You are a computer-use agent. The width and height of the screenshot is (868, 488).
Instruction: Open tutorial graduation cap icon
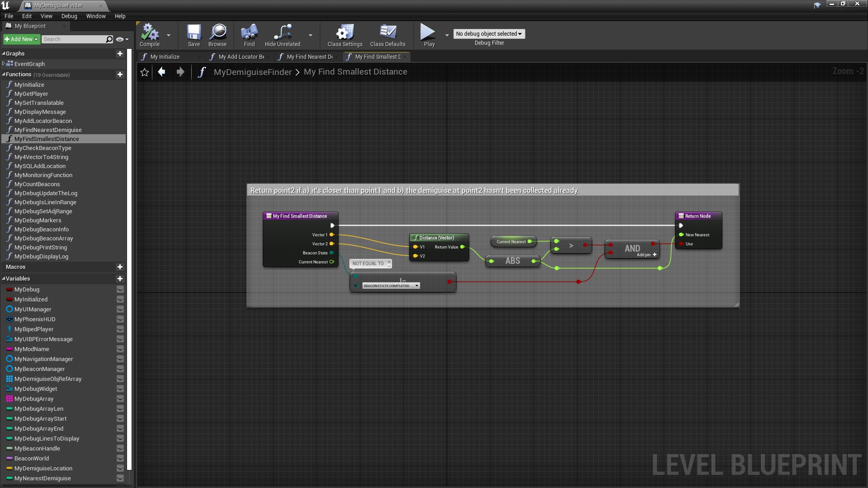(x=817, y=5)
